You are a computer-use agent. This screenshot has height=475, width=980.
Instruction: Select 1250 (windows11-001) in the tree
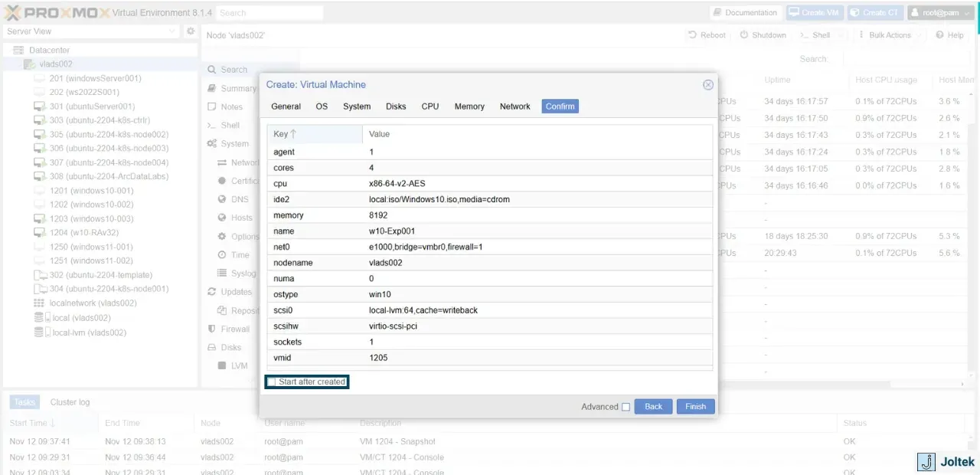(x=91, y=247)
